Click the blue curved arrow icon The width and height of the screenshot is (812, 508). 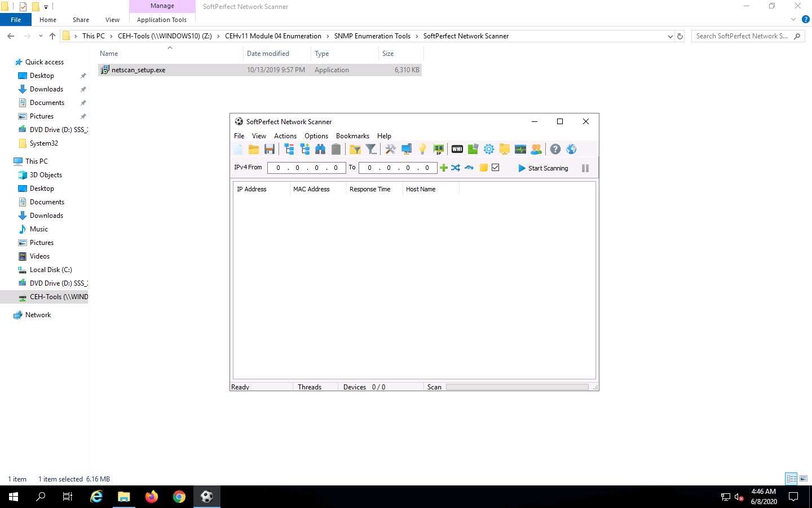[x=469, y=168]
